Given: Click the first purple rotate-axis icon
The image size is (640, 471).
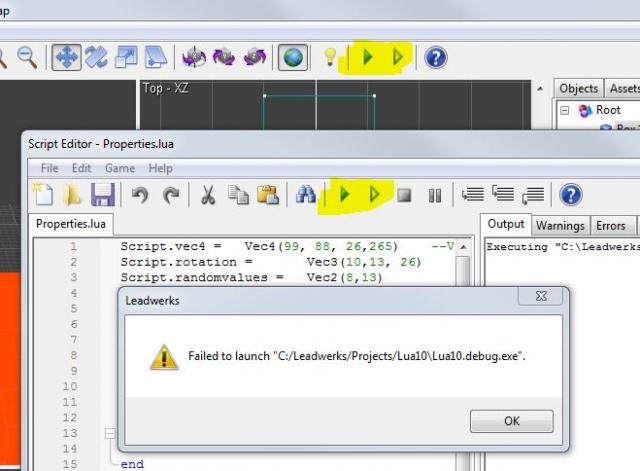Looking at the screenshot, I should pyautogui.click(x=194, y=57).
